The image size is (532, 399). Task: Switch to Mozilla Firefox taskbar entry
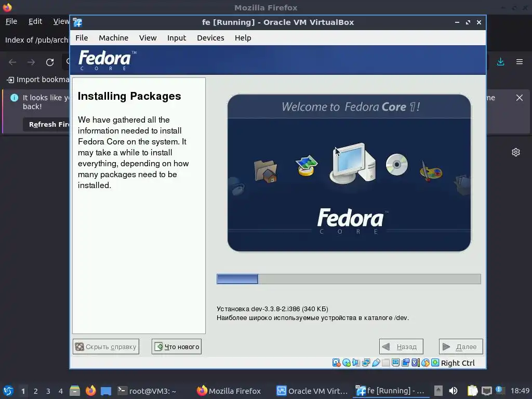pos(229,391)
